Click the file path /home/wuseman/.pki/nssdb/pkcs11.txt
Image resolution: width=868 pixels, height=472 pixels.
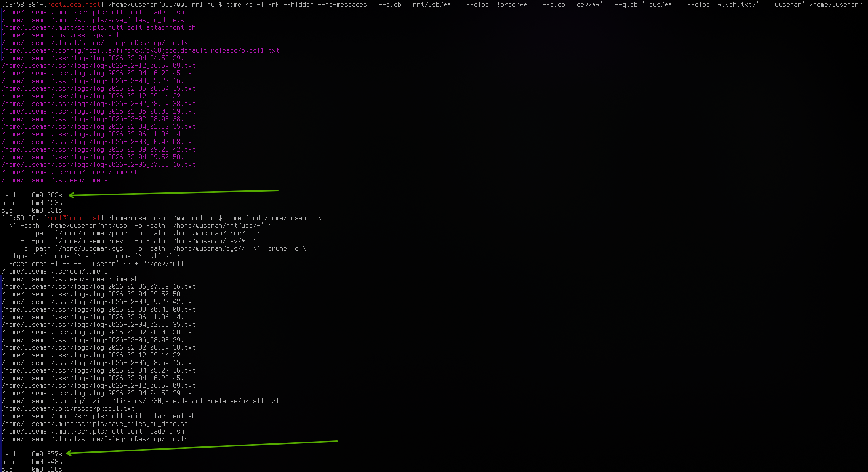click(68, 35)
